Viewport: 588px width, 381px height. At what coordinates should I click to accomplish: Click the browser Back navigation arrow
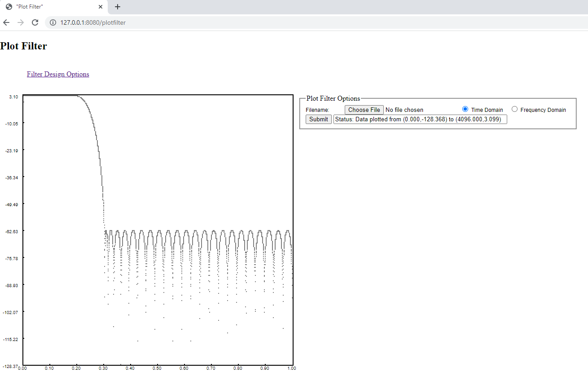click(x=6, y=22)
